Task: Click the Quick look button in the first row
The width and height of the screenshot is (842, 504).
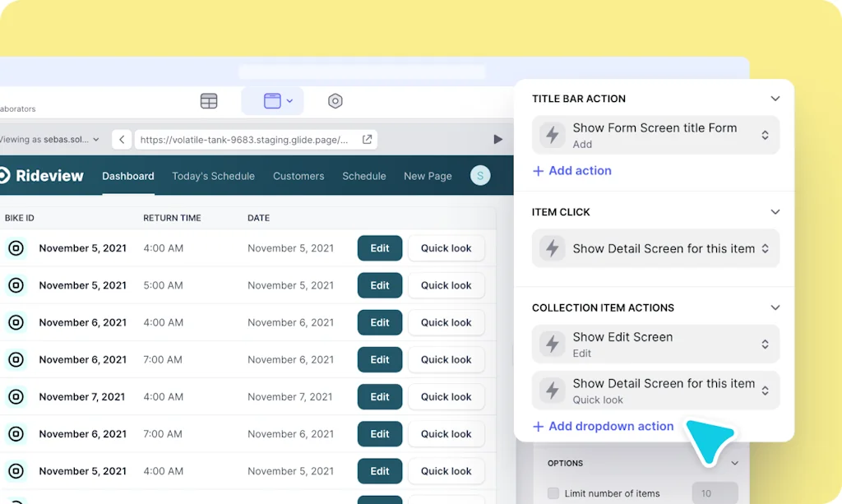Action: [x=446, y=247]
